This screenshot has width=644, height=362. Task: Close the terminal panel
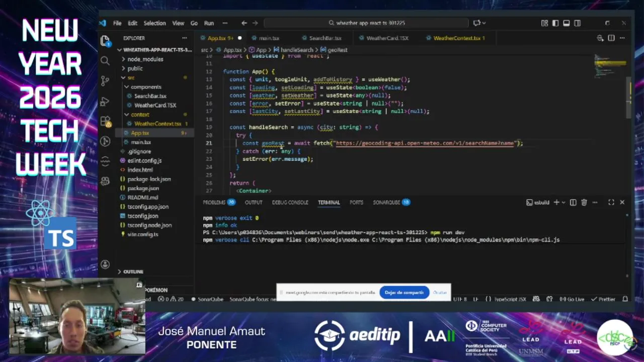(622, 202)
